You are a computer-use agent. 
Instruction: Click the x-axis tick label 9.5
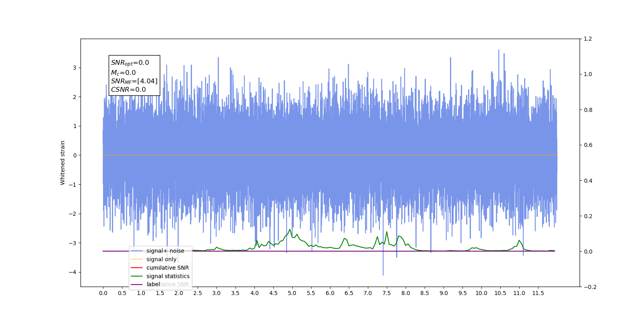tap(462, 293)
